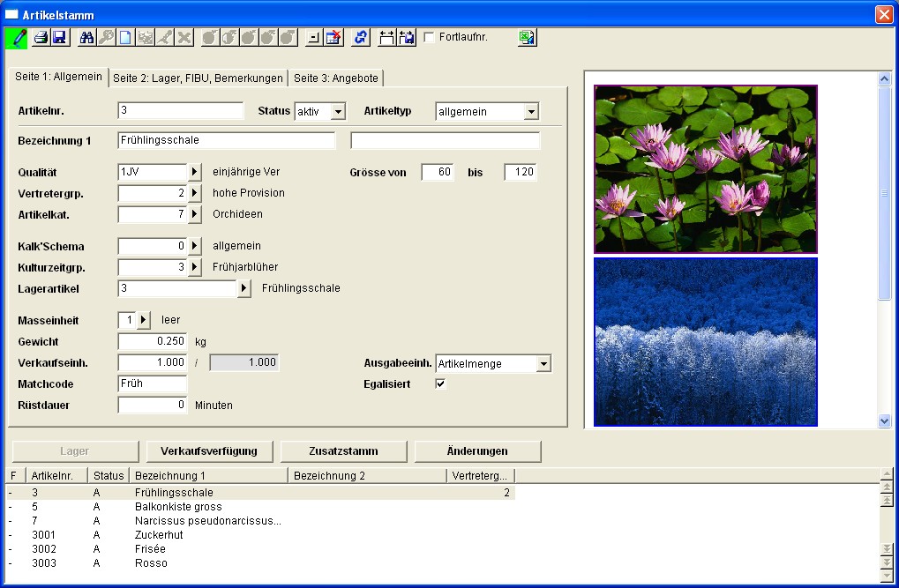Focus the empty second Bezeichnung field
This screenshot has height=588, width=899.
tap(446, 140)
